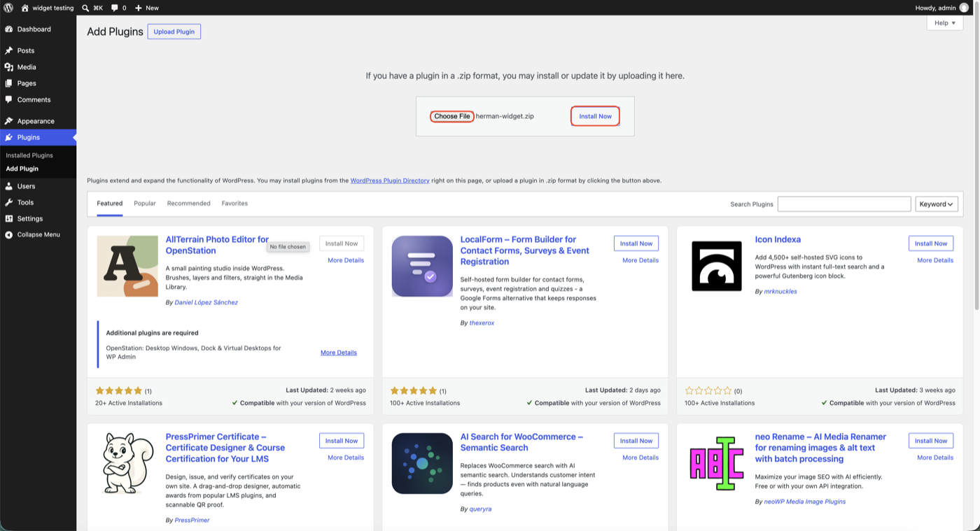Open AI Search for WooCommerce title link

(x=521, y=442)
